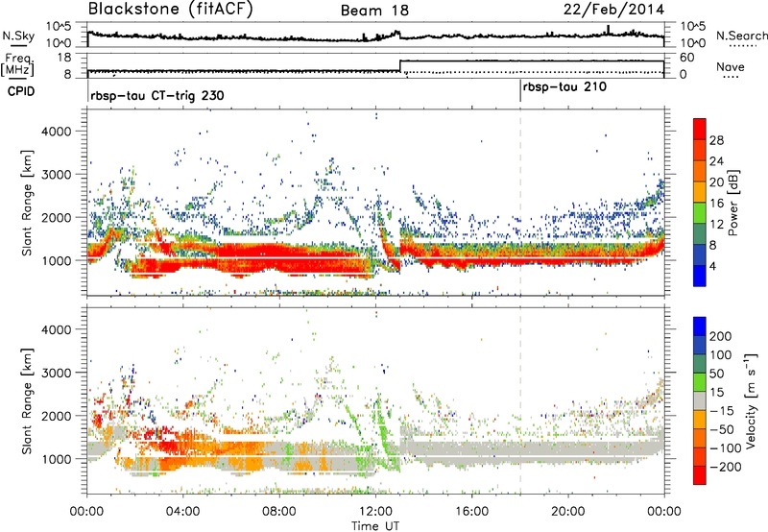Viewport: 768px width, 532px height.
Task: Click the "2000" tick of the power panel
Action: coord(56,217)
